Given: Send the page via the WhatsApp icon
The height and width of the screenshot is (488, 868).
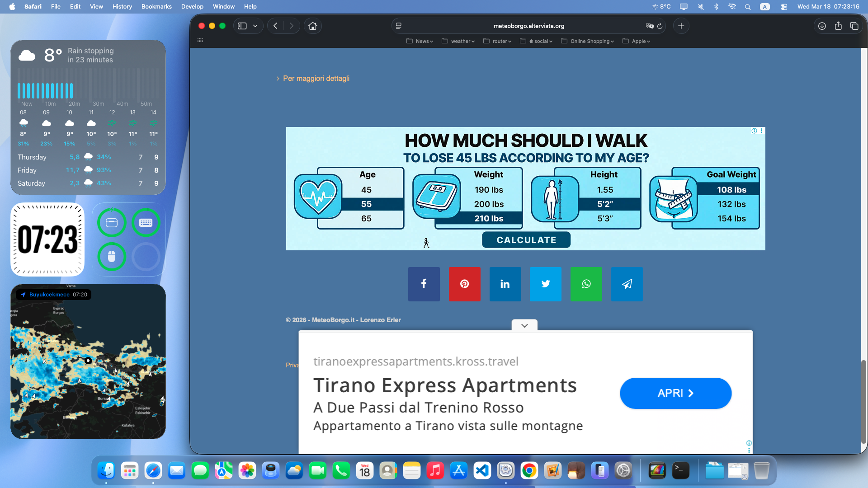Looking at the screenshot, I should click(x=586, y=284).
